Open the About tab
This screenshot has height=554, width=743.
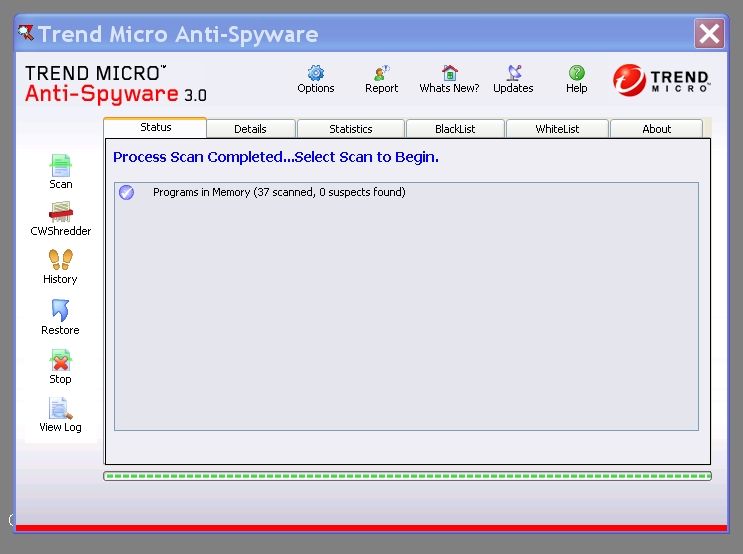656,129
